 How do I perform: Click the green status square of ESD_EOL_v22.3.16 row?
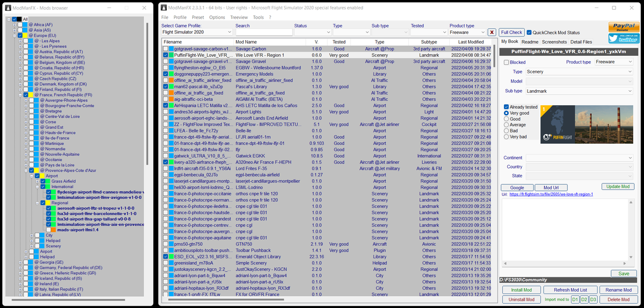click(x=172, y=256)
